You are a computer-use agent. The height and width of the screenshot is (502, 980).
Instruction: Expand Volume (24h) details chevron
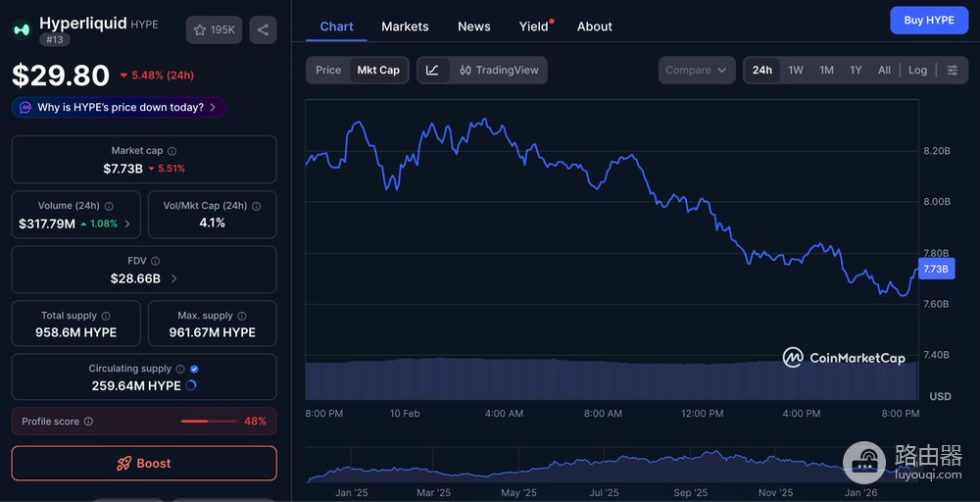pyautogui.click(x=127, y=224)
